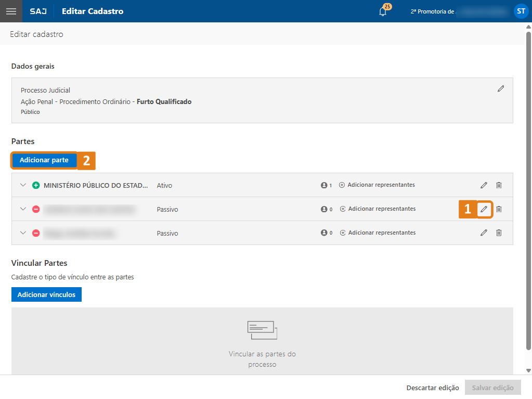The height and width of the screenshot is (399, 532).
Task: Add representatives to second Passivo party
Action: coord(377,233)
